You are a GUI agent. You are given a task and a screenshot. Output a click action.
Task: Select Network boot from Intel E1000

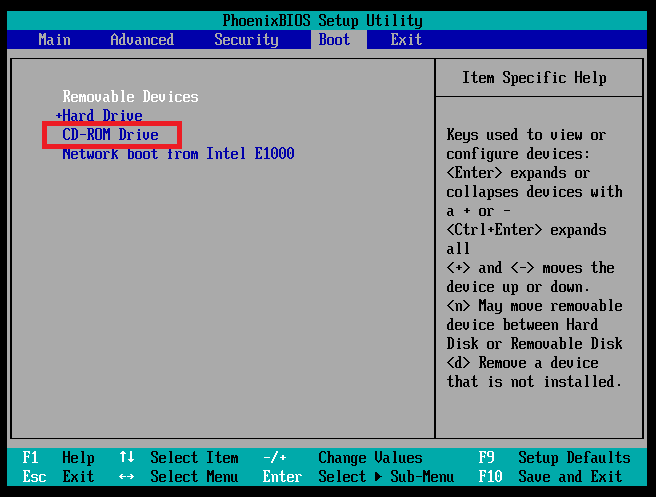pos(178,154)
